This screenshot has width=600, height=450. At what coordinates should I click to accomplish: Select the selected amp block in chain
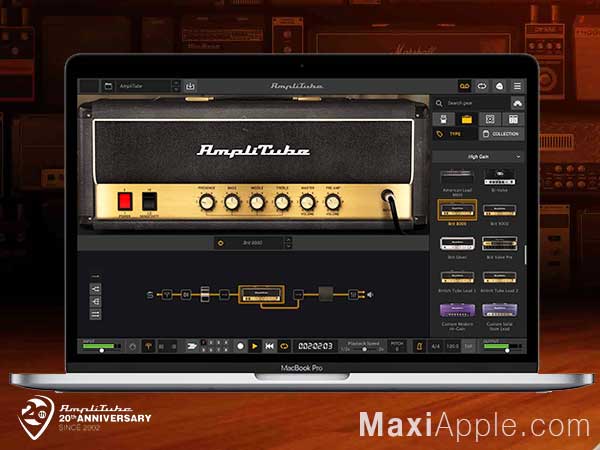(x=261, y=294)
